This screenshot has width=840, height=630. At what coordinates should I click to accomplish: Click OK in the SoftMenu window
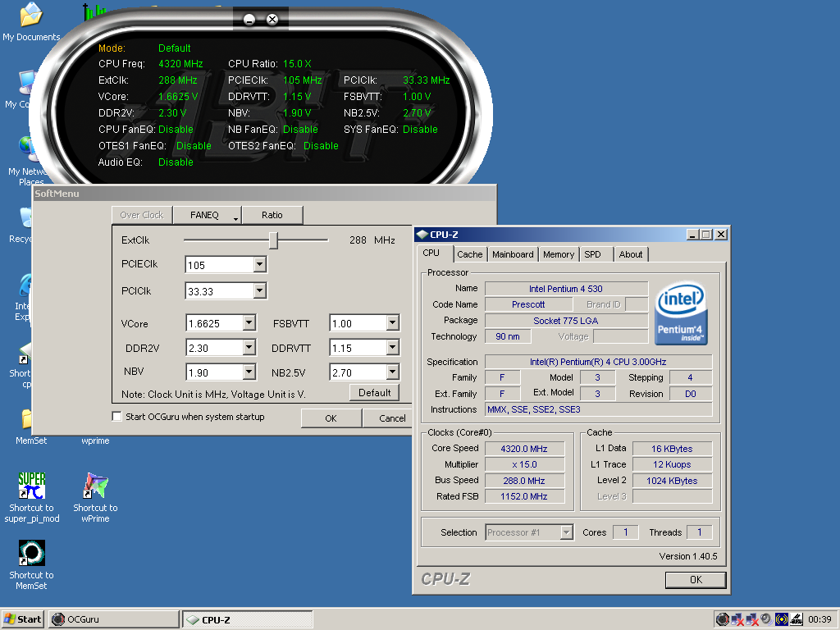click(331, 418)
